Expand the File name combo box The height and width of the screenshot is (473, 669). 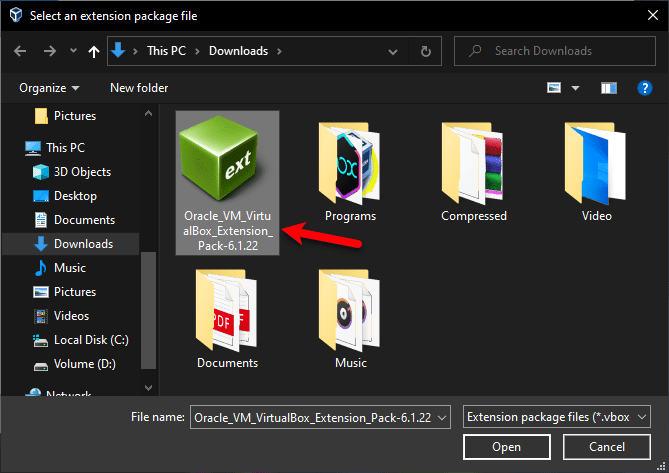pos(442,418)
